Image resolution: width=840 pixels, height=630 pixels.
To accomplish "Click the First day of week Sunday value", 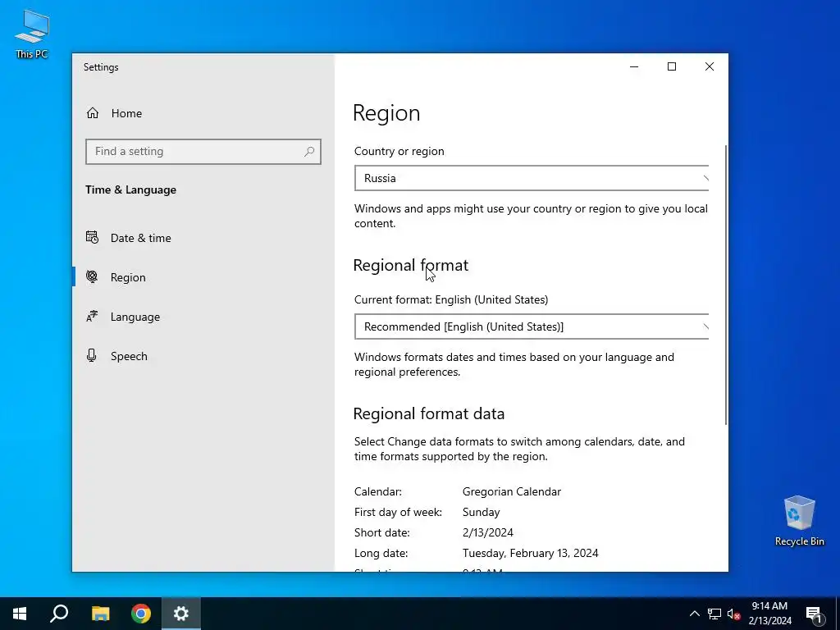I will coord(481,512).
